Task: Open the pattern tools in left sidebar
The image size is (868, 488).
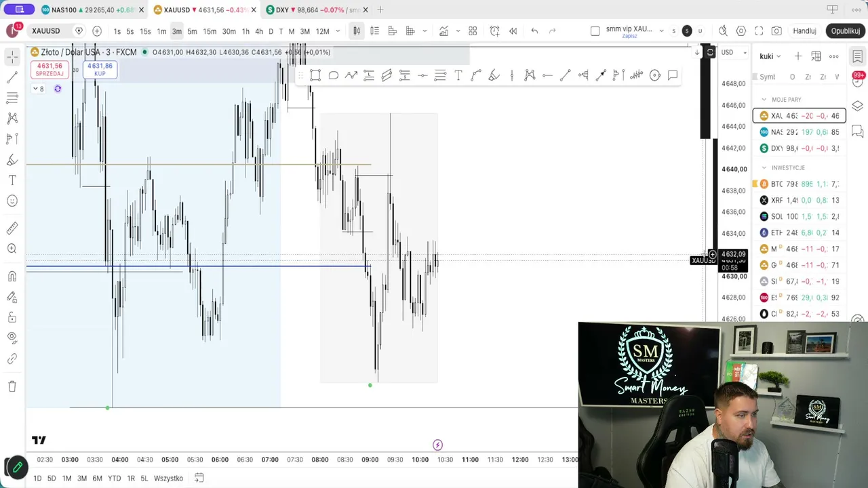Action: [12, 119]
